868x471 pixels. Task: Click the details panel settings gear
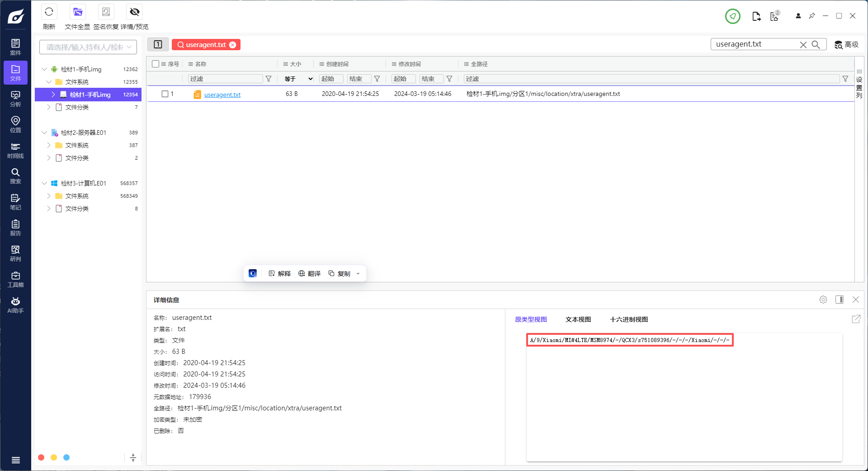coord(823,300)
